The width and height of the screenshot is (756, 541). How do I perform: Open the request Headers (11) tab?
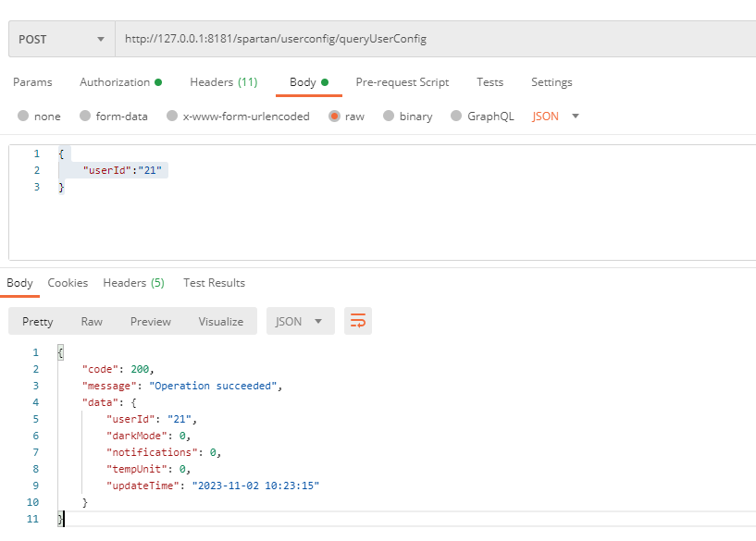pyautogui.click(x=223, y=82)
